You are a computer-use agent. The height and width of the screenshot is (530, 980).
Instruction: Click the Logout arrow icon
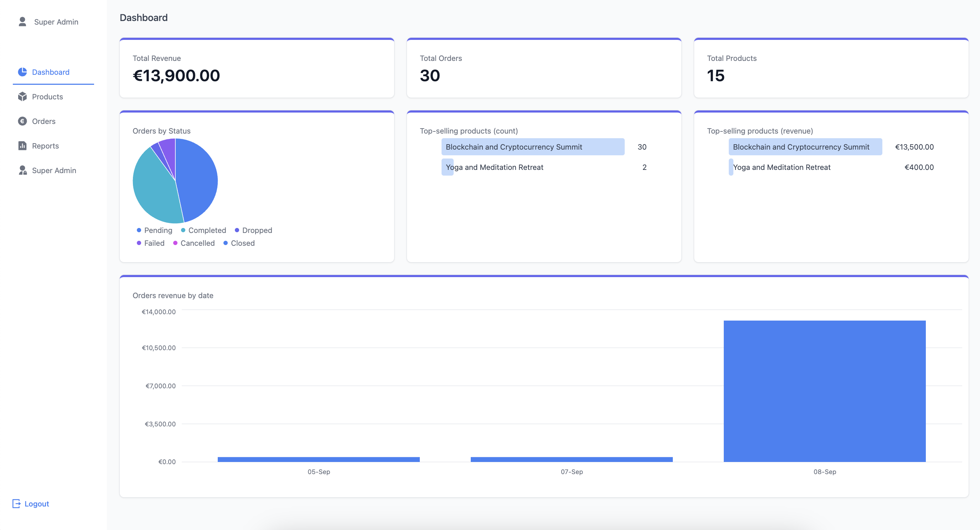tap(16, 503)
